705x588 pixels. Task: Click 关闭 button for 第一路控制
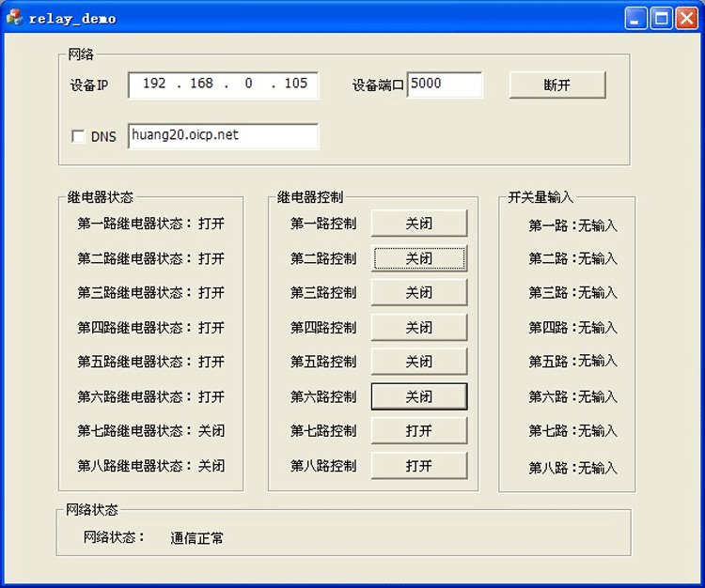coord(418,224)
